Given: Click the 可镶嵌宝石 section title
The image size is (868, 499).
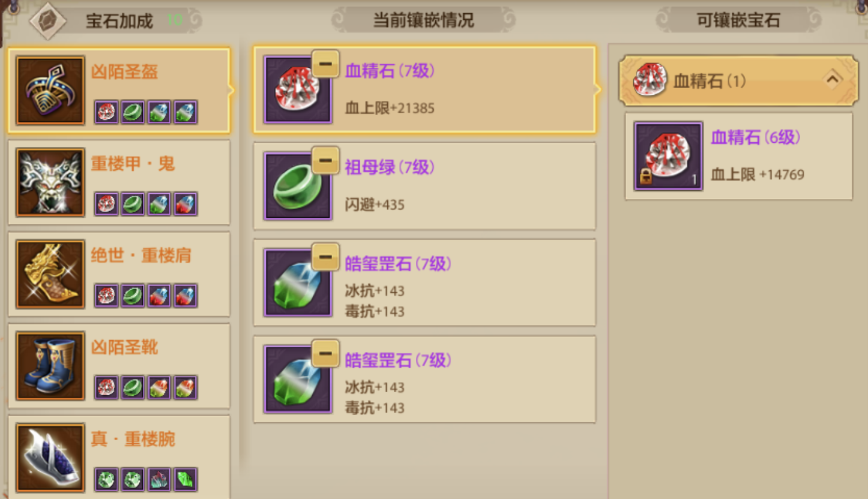Looking at the screenshot, I should (738, 20).
